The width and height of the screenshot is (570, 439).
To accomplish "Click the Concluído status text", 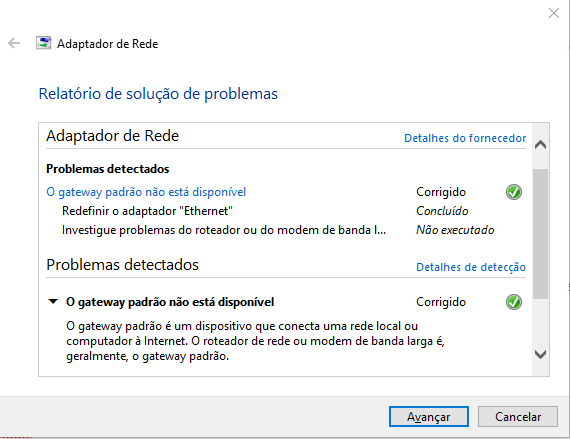I will click(442, 211).
